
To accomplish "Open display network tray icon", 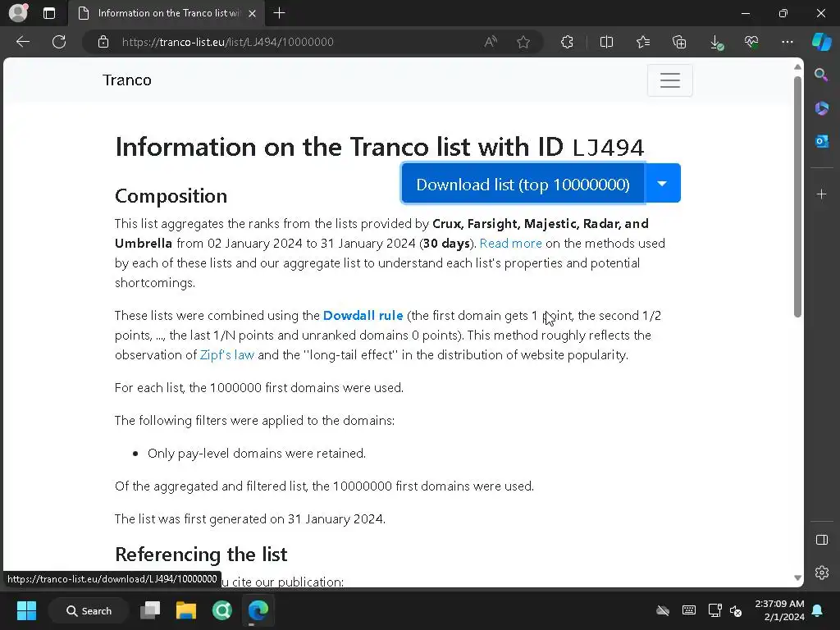I will 714,610.
